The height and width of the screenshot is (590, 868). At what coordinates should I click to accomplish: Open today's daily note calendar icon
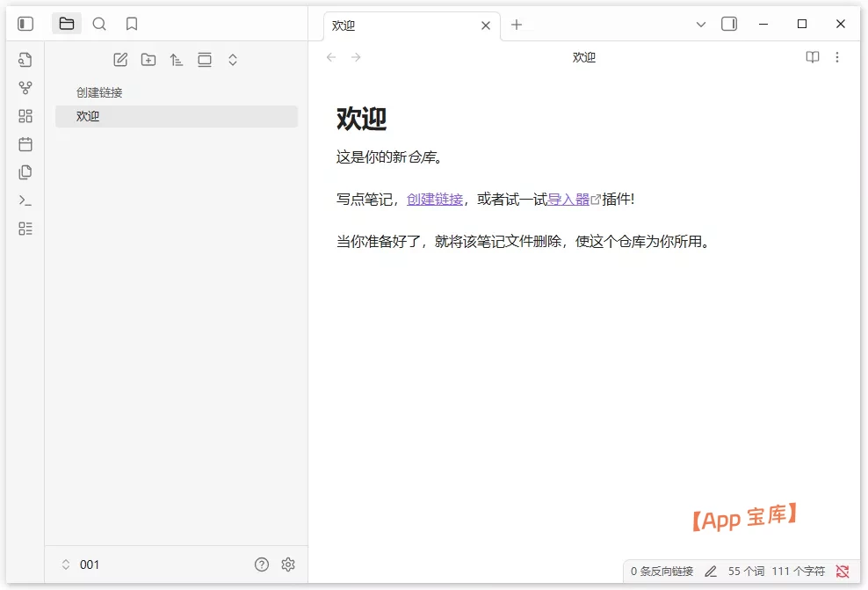coord(25,144)
